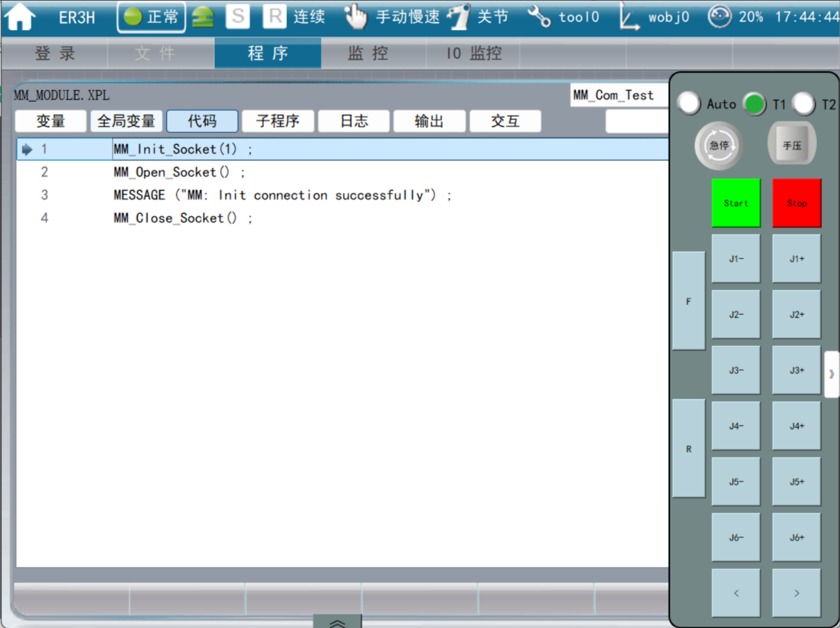Image resolution: width=840 pixels, height=628 pixels.
Task: Jog joint with J6- button
Action: point(736,538)
